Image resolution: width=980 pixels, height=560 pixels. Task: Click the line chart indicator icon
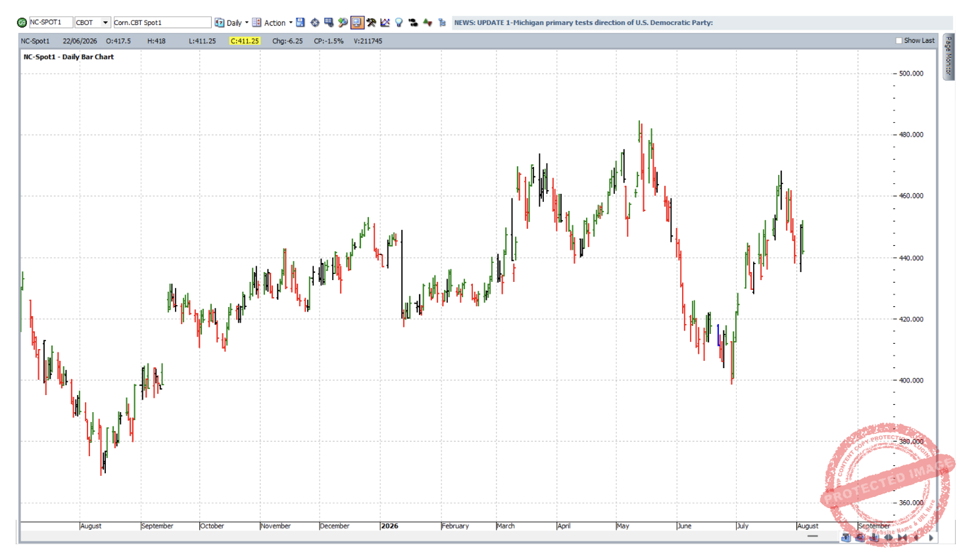385,22
